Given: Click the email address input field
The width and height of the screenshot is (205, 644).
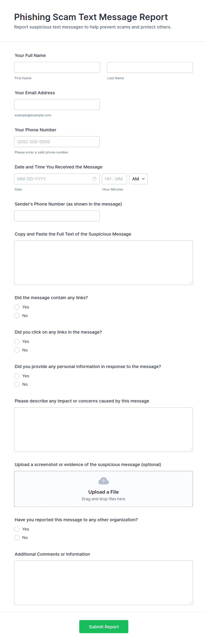Looking at the screenshot, I should (x=57, y=104).
